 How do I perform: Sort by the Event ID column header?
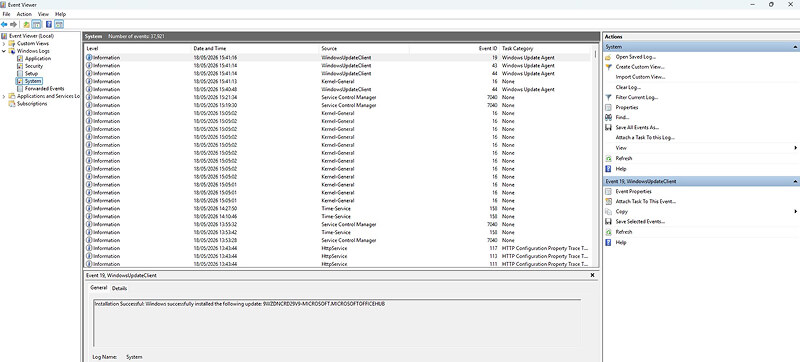(454, 48)
